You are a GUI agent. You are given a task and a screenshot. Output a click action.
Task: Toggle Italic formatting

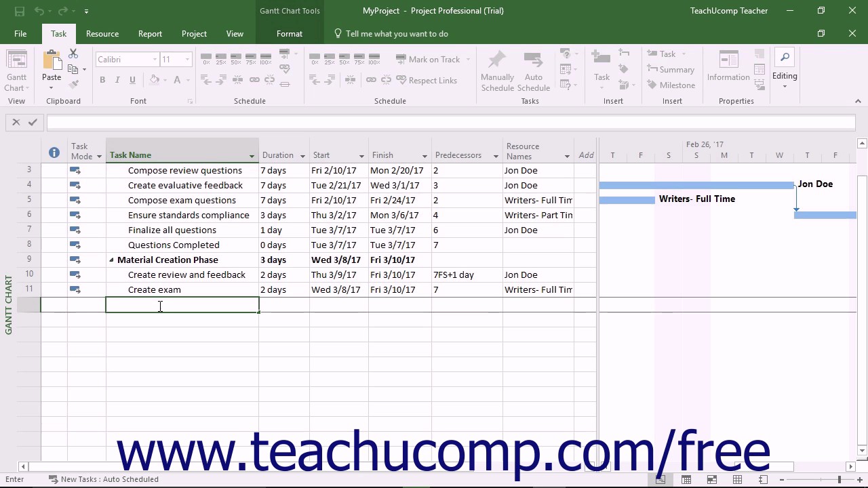pyautogui.click(x=117, y=80)
